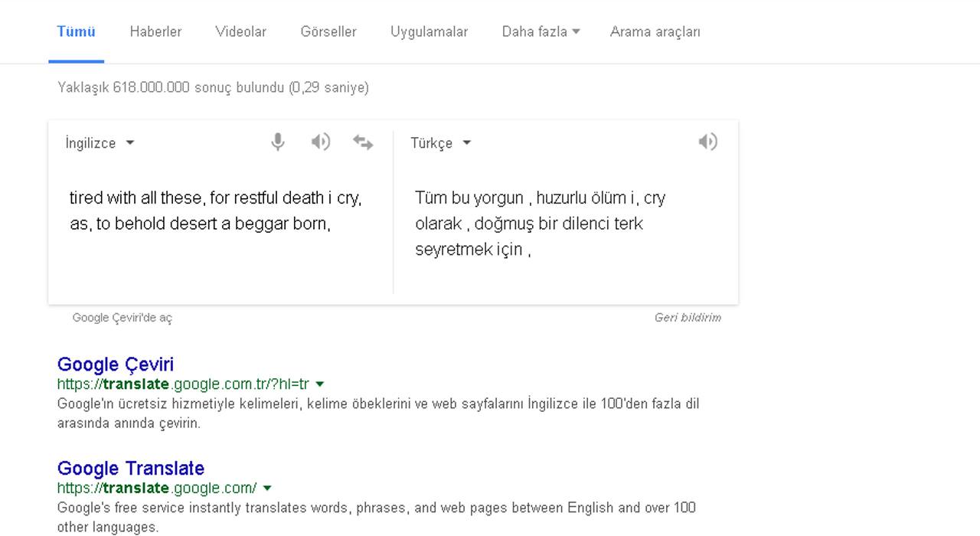
Task: Click the Yaklaşık 618.000.000 sonuç bulundu text
Action: 213,87
